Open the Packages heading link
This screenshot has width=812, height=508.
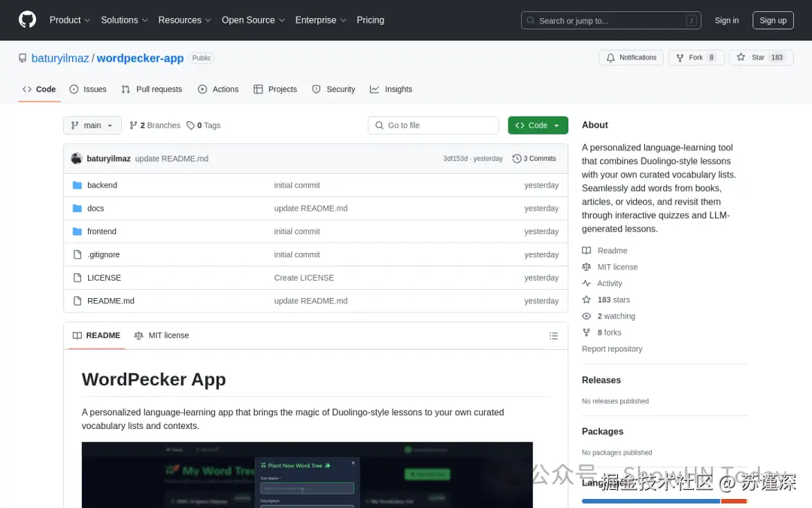602,431
